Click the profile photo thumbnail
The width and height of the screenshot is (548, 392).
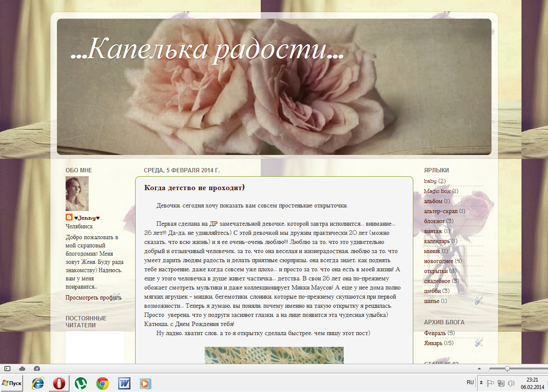77,194
